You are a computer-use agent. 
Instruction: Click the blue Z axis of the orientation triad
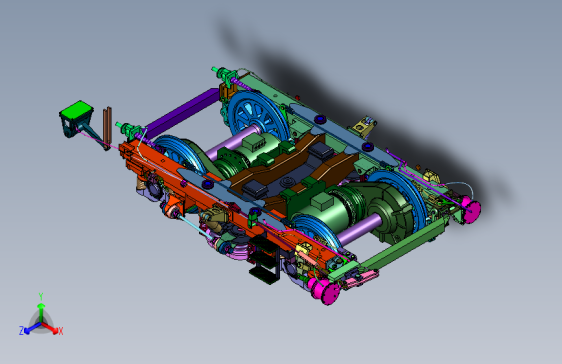click(x=29, y=329)
